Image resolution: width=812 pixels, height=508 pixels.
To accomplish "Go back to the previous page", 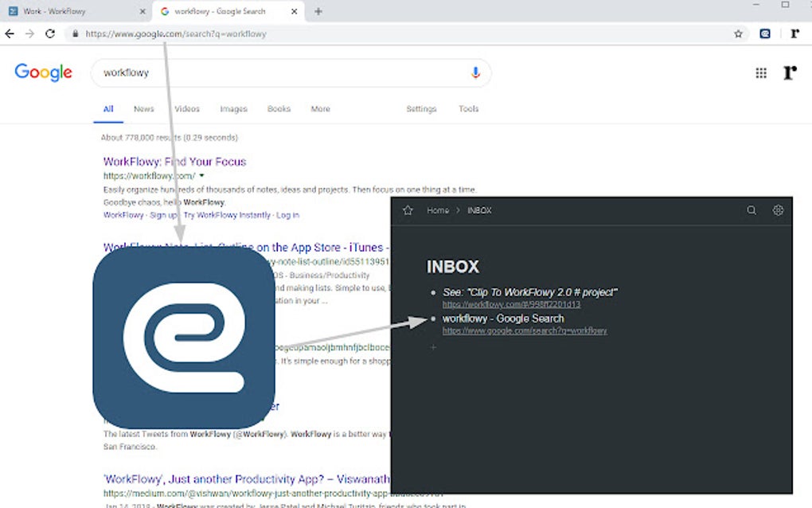I will [x=9, y=33].
